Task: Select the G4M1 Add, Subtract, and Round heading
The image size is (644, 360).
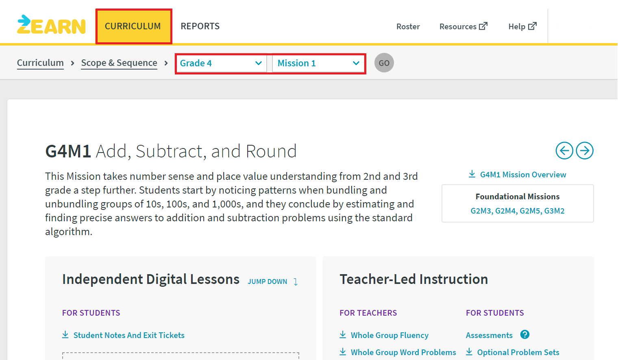Action: pos(171,151)
